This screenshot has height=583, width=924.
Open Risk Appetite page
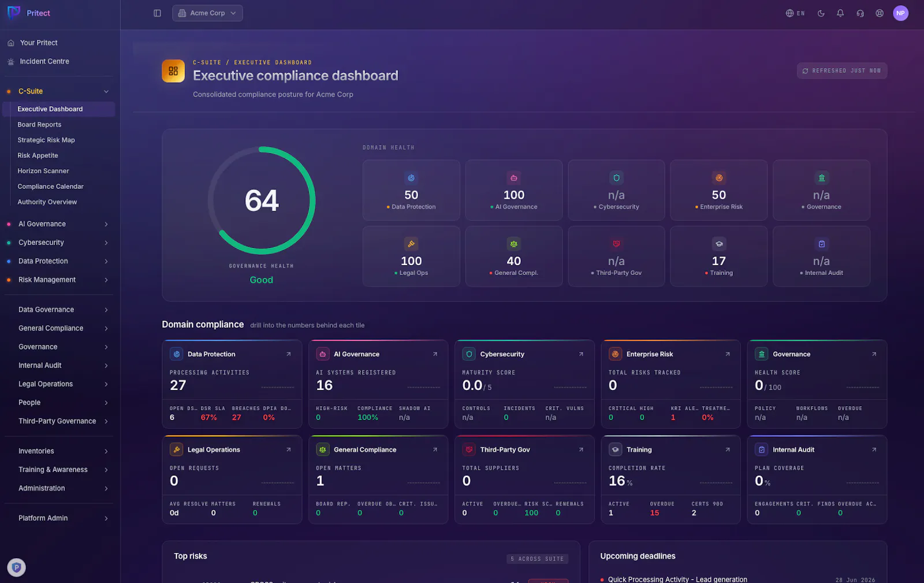[x=38, y=156]
